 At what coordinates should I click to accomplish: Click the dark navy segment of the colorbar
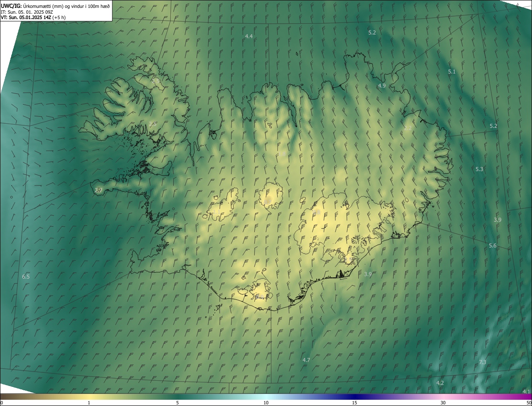click(x=355, y=397)
